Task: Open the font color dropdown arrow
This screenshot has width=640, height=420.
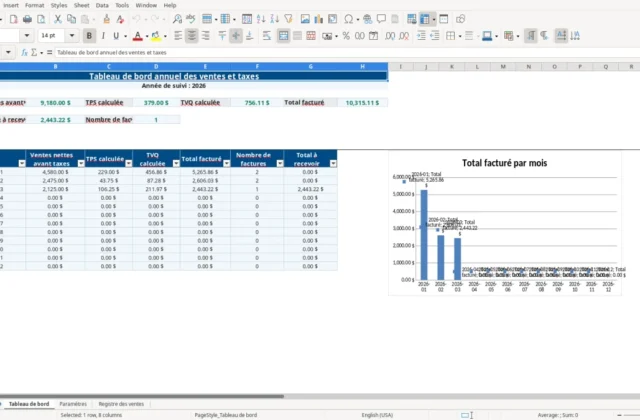Action: tap(147, 36)
